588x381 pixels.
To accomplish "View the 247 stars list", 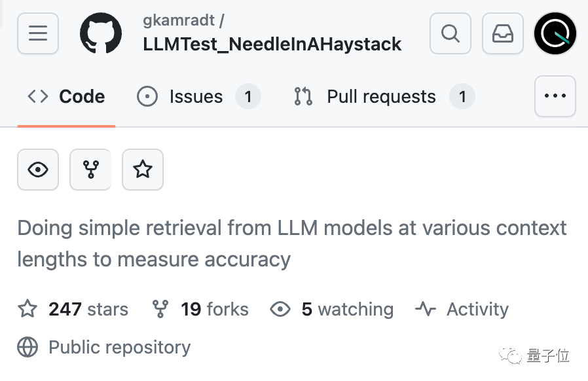I will coord(88,309).
